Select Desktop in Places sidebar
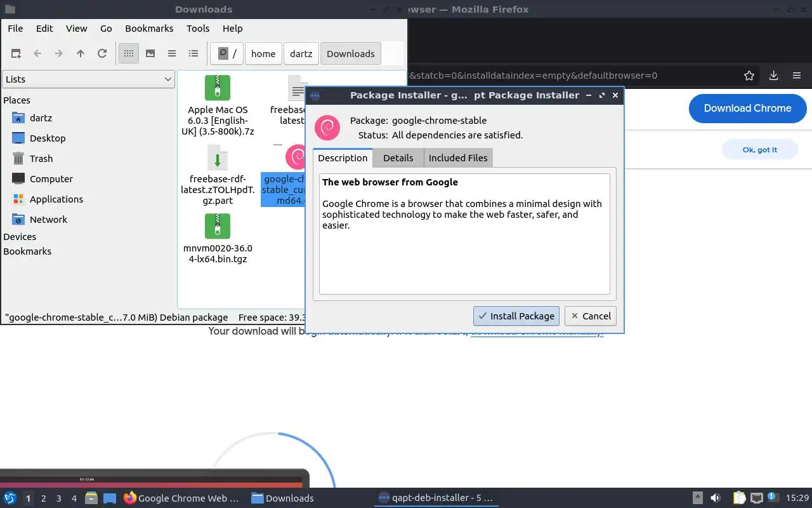This screenshot has width=812, height=508. point(48,138)
